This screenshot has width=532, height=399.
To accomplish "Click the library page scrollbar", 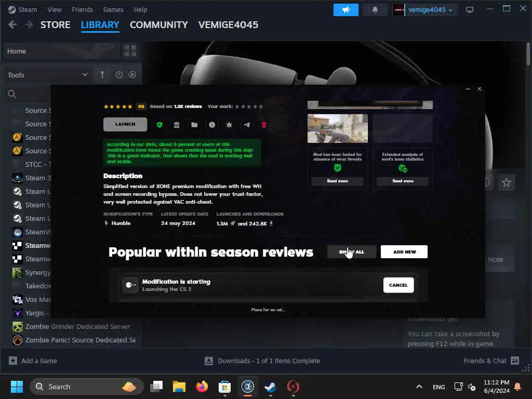I will coord(528,54).
